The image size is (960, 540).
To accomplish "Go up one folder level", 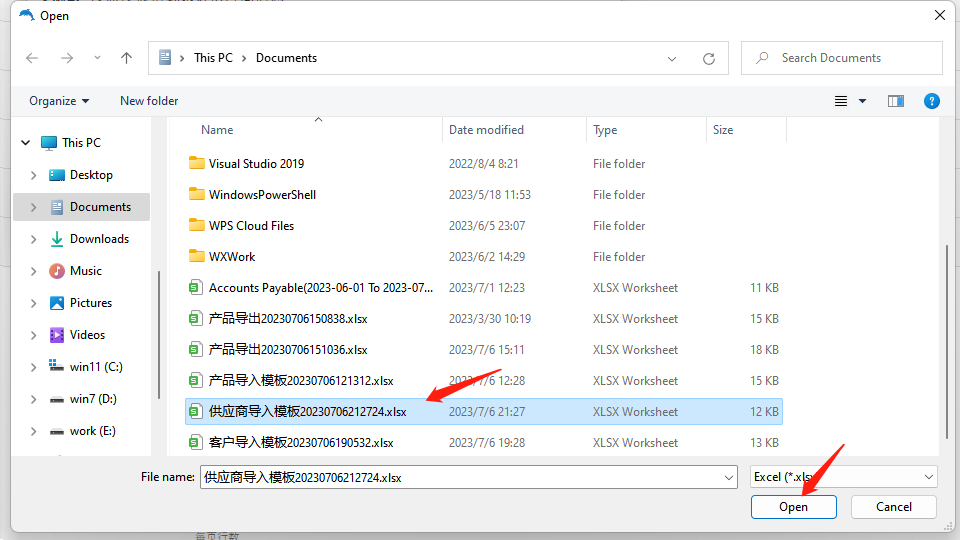I will point(126,58).
